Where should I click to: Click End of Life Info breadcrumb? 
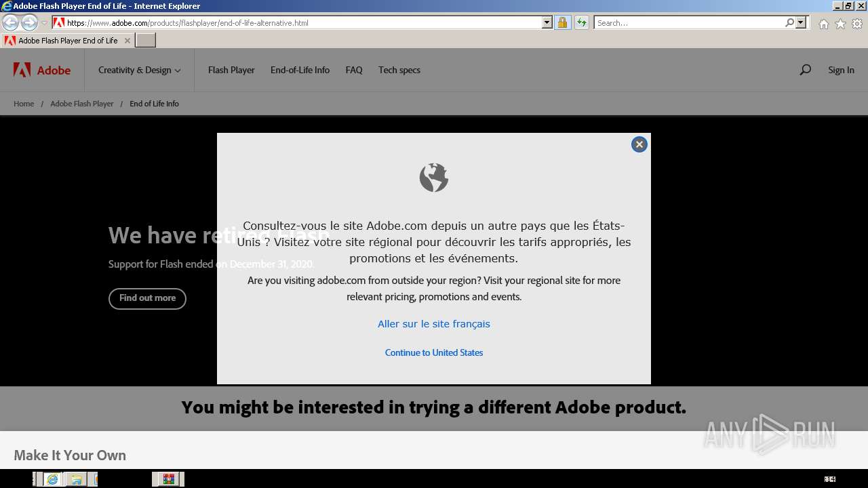[x=154, y=104]
